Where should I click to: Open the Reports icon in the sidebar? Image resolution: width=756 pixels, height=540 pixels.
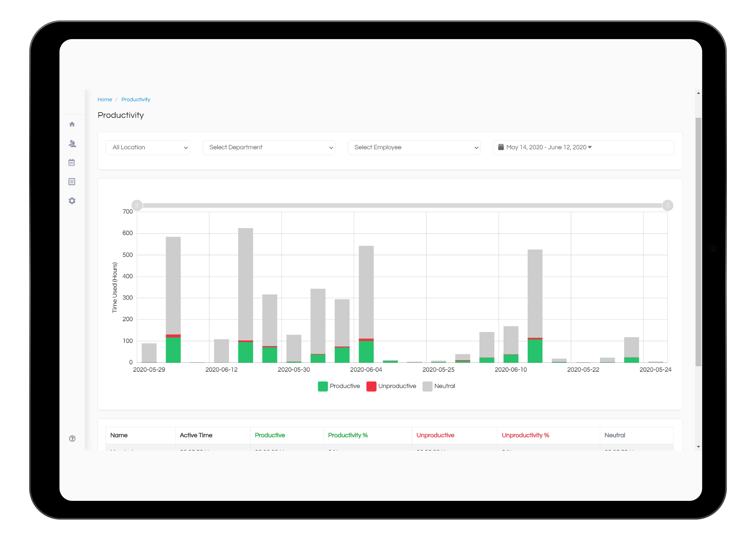pos(72,182)
